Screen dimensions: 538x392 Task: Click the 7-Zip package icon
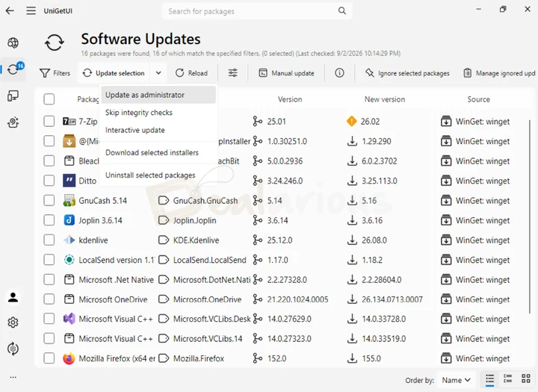69,121
